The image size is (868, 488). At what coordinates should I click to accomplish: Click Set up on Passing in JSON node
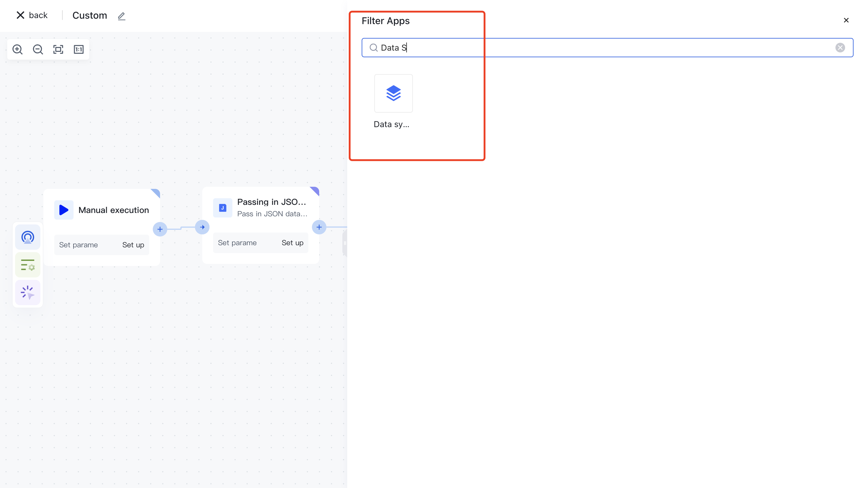(x=292, y=243)
